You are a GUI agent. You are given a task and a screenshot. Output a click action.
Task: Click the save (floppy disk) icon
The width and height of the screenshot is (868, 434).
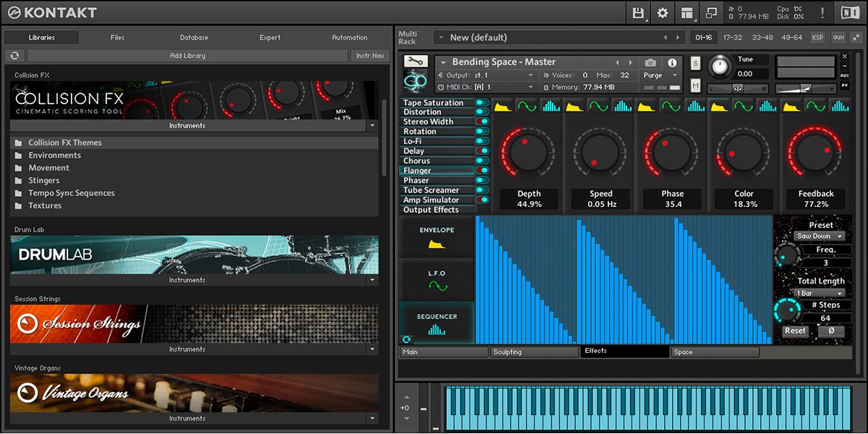coord(638,13)
